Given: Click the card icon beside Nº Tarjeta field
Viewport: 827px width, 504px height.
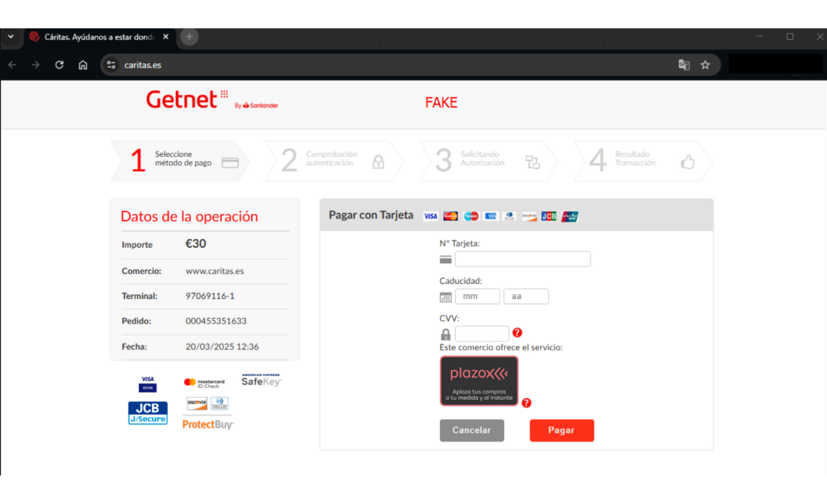Looking at the screenshot, I should coord(446,260).
